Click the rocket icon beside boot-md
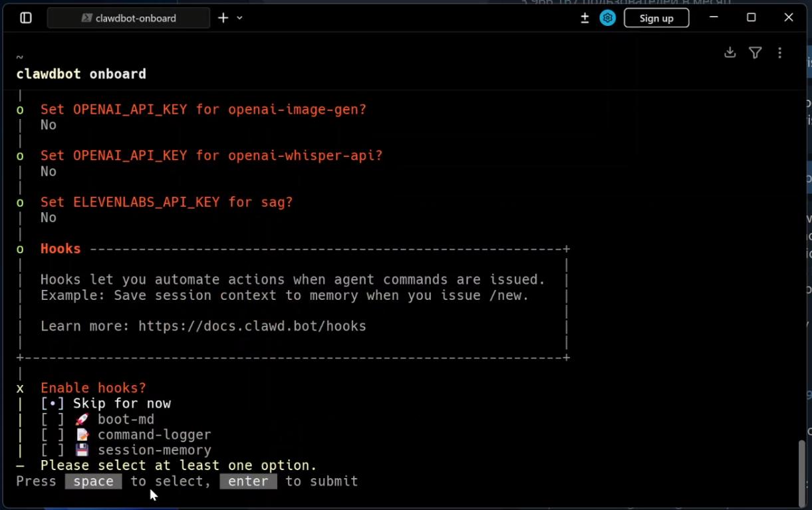 tap(81, 418)
